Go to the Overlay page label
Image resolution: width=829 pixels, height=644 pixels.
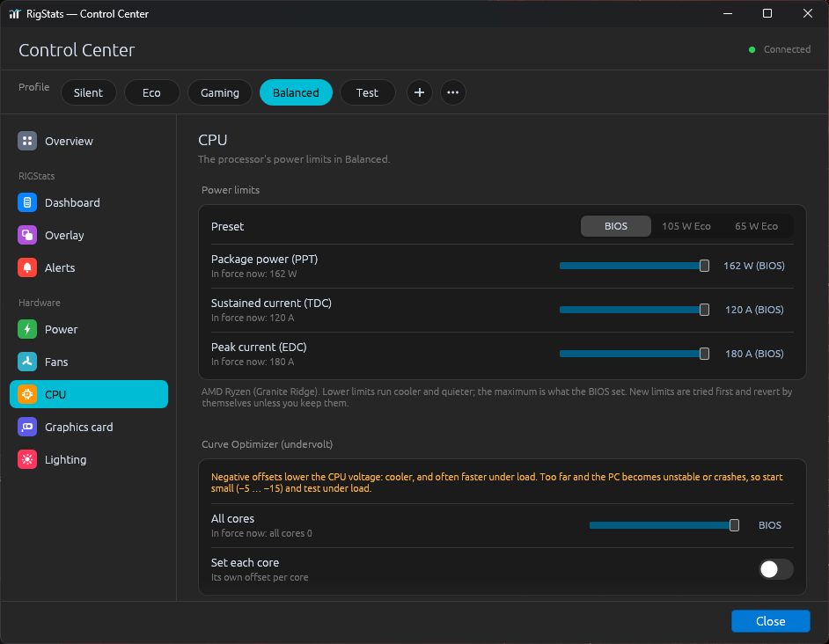click(x=64, y=235)
